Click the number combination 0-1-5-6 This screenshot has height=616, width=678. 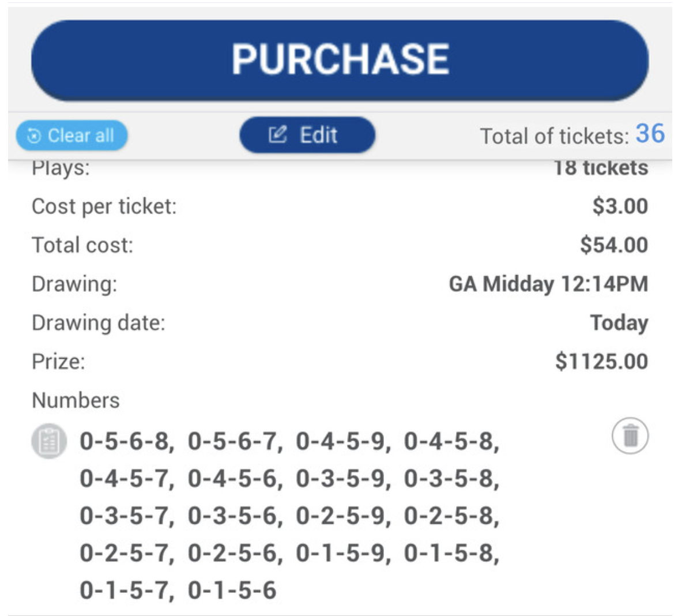point(232,591)
